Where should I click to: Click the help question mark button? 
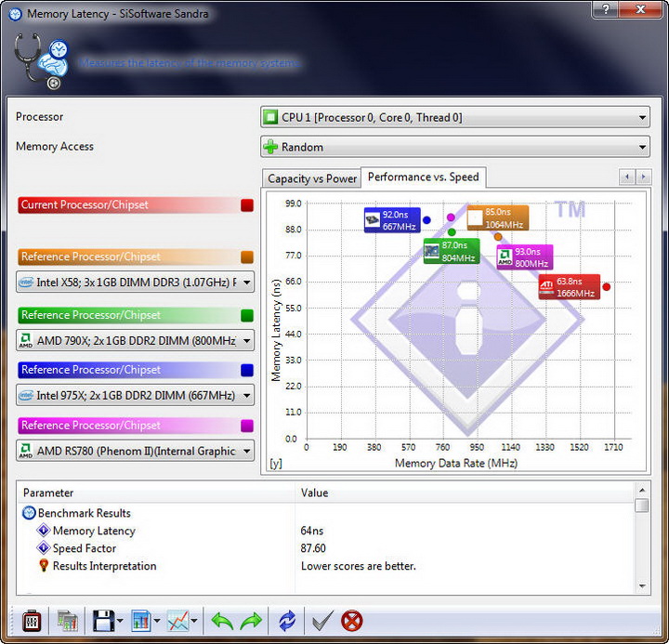click(606, 9)
